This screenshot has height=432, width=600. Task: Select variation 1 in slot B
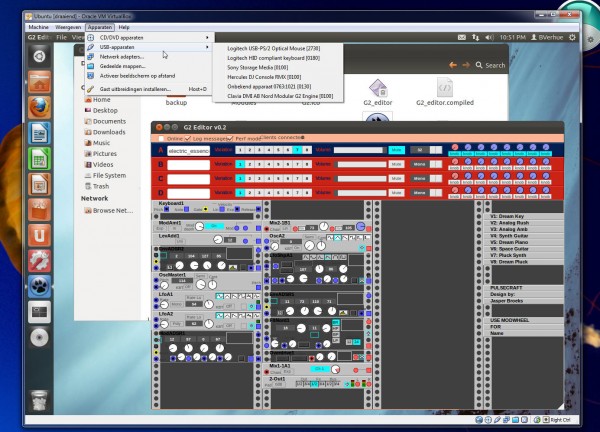240,164
